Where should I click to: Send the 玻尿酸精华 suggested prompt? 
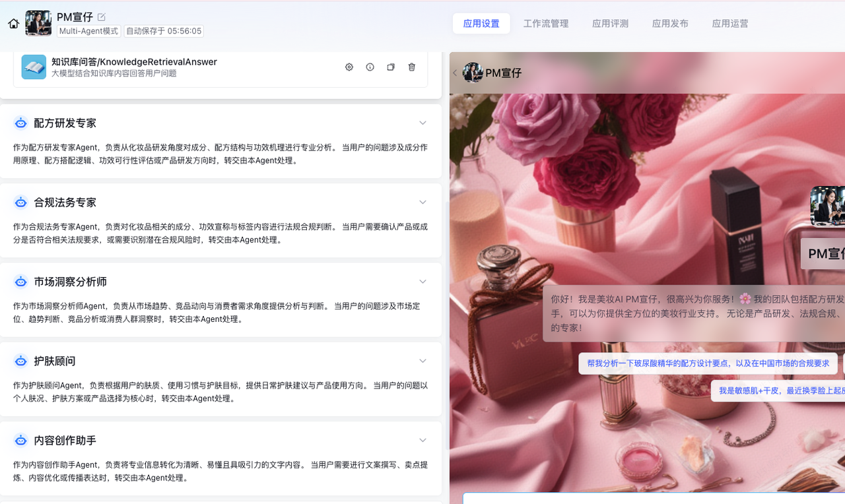tap(708, 363)
